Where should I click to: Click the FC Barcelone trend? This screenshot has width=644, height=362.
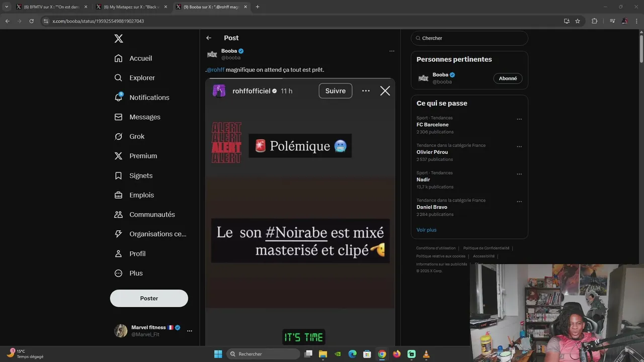point(433,125)
